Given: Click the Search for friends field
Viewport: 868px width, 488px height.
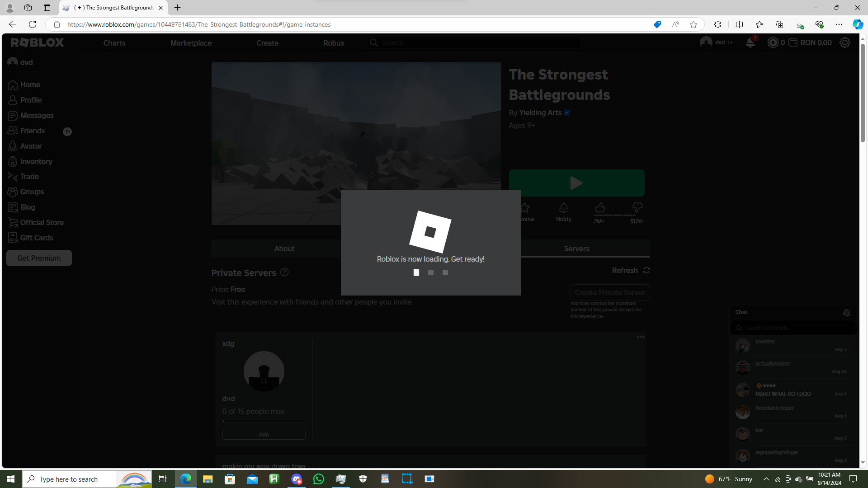Looking at the screenshot, I should pos(796,328).
